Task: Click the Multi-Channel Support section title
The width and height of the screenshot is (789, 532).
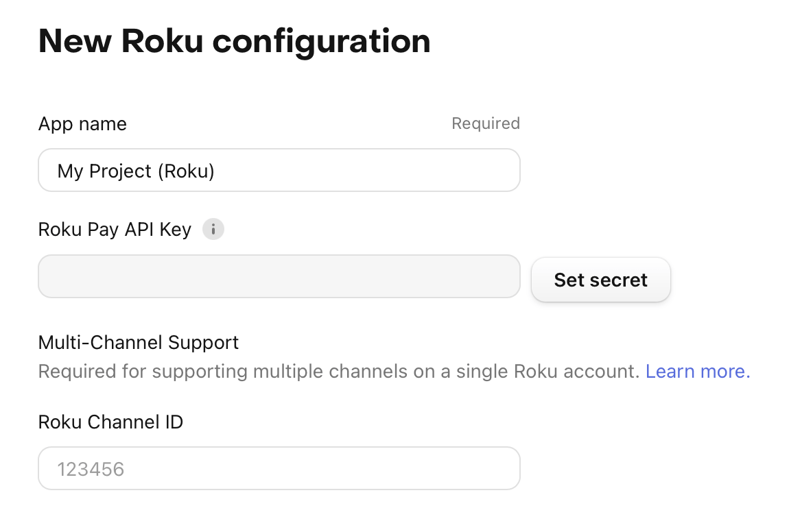Action: tap(139, 342)
